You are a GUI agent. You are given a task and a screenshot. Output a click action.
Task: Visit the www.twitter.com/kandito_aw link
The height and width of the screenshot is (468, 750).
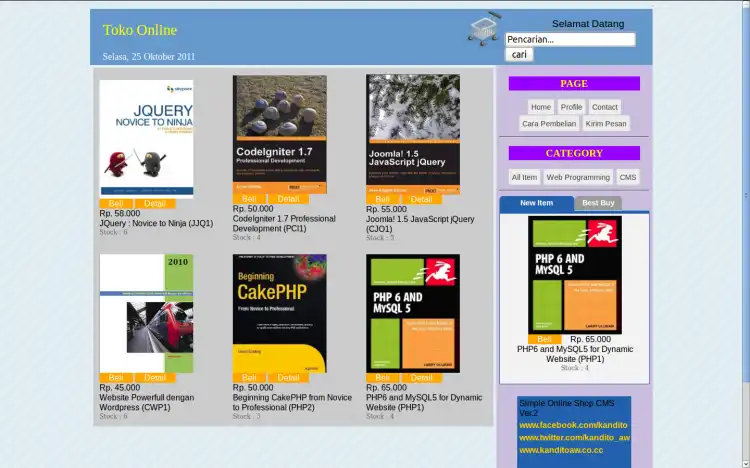(574, 437)
